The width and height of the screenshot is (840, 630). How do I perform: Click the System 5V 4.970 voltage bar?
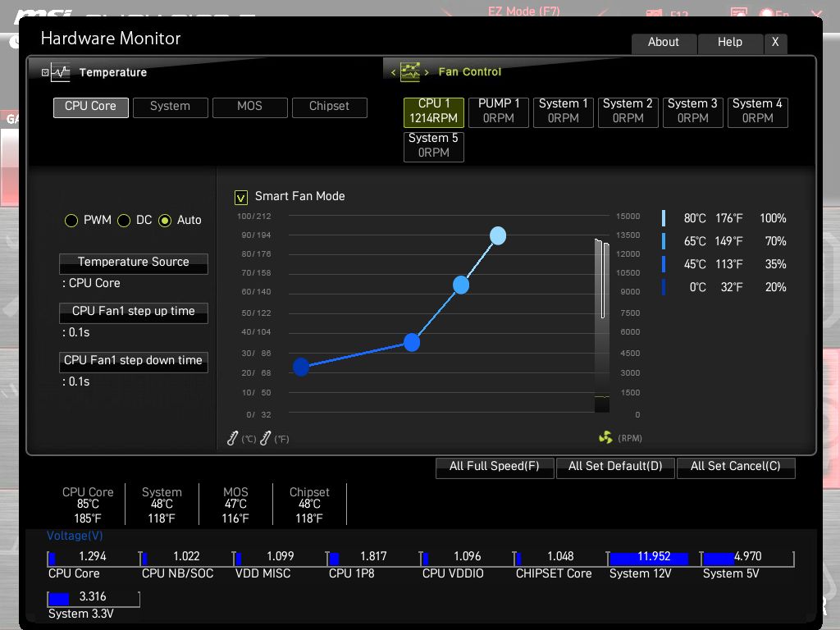(747, 558)
